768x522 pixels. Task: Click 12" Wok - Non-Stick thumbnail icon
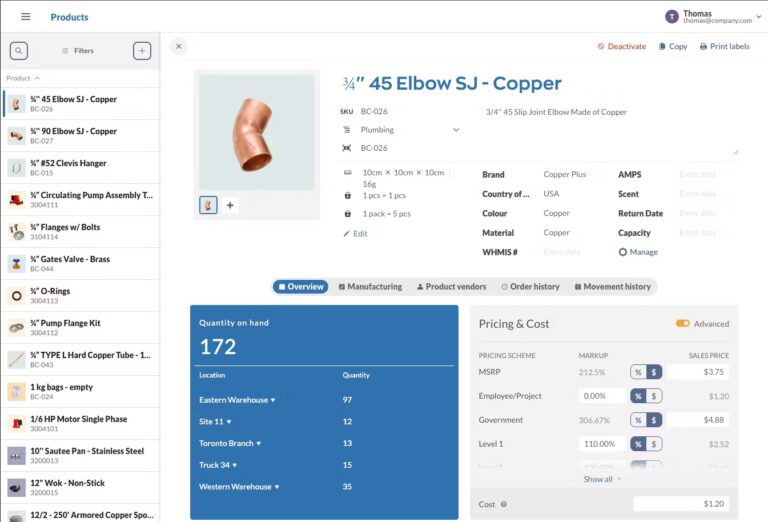coord(17,488)
